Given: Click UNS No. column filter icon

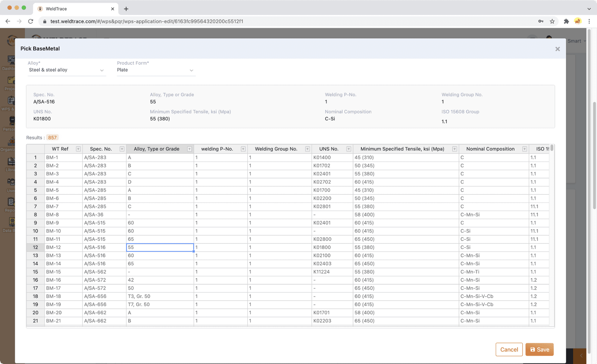Looking at the screenshot, I should [349, 149].
